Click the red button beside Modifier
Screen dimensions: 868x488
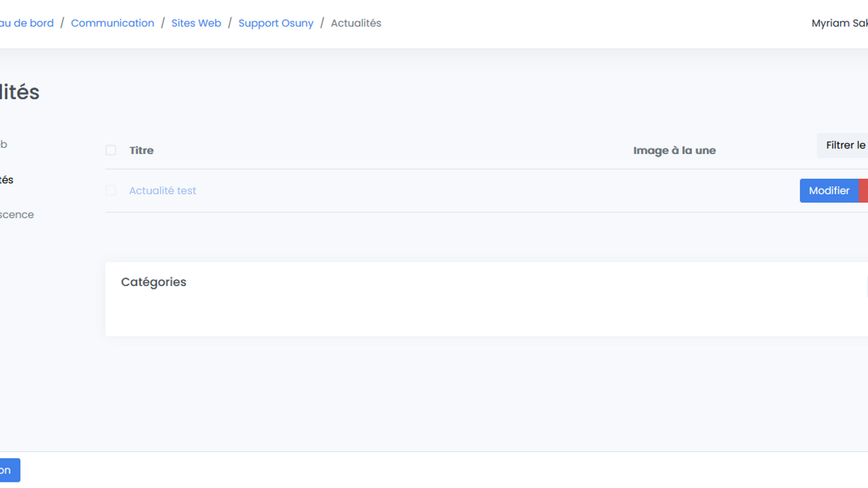tap(863, 190)
